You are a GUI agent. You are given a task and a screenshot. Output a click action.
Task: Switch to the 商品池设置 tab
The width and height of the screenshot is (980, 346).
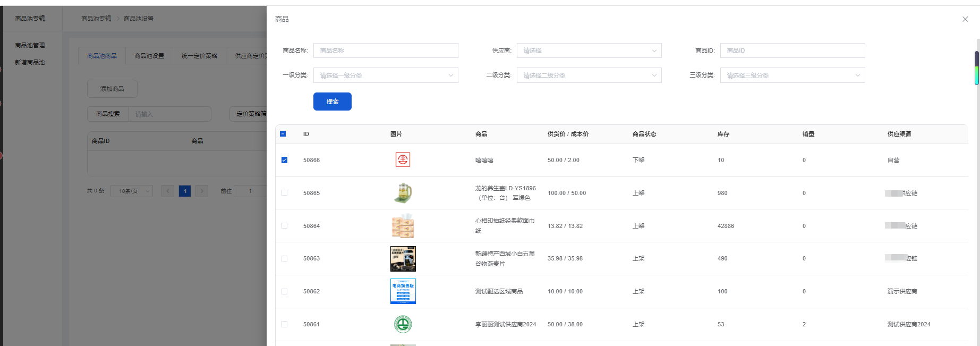[149, 56]
